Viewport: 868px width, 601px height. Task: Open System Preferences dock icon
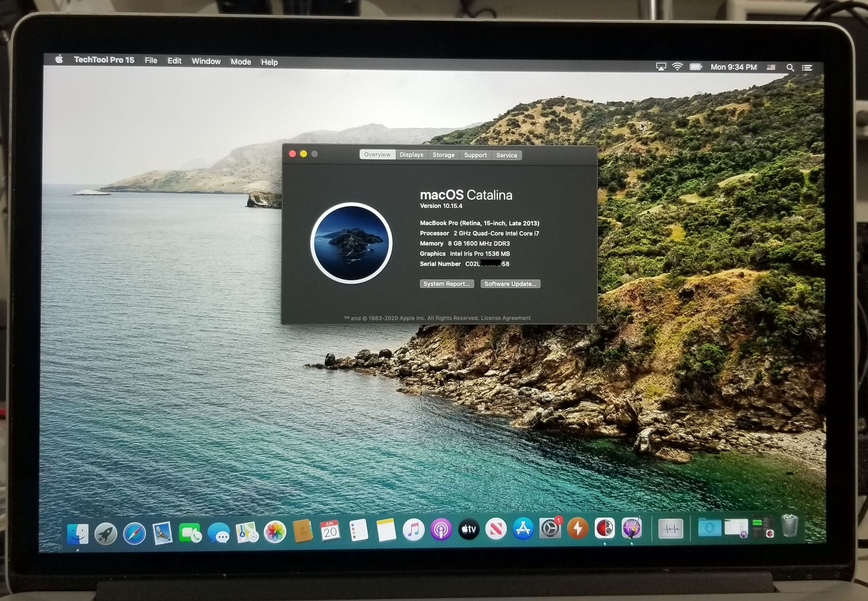550,528
